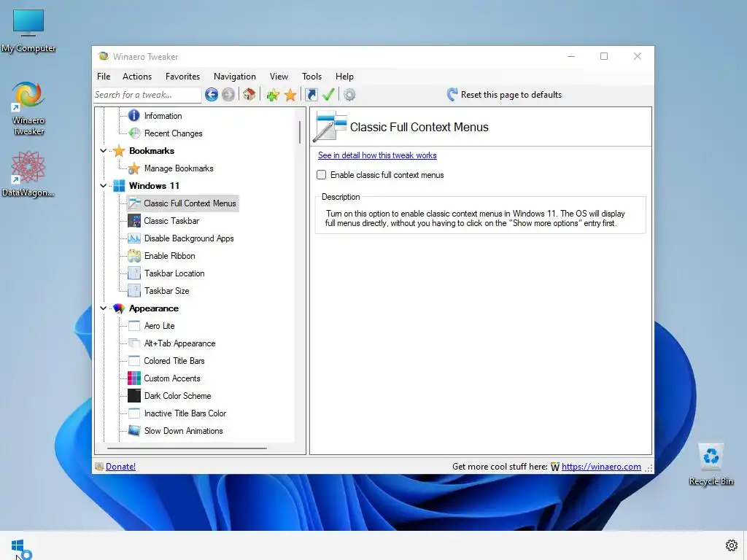Select the 'Bookmarks' category label

[x=152, y=150]
